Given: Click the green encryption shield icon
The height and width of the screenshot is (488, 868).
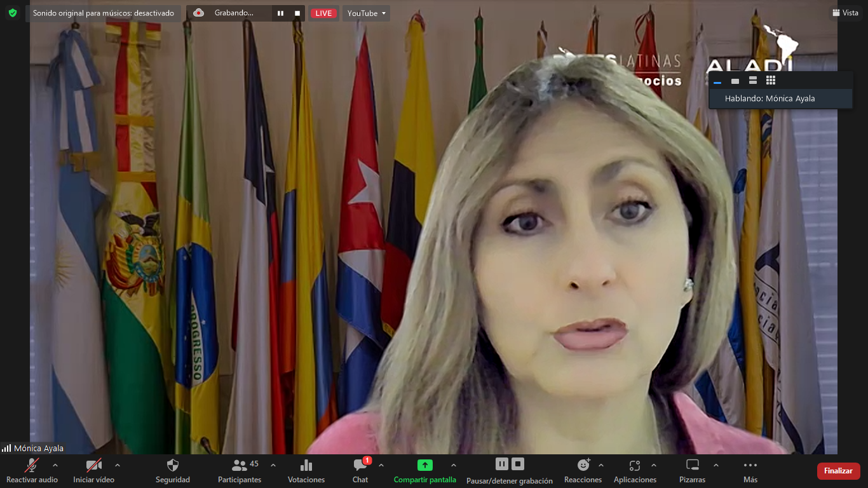Looking at the screenshot, I should pyautogui.click(x=12, y=13).
